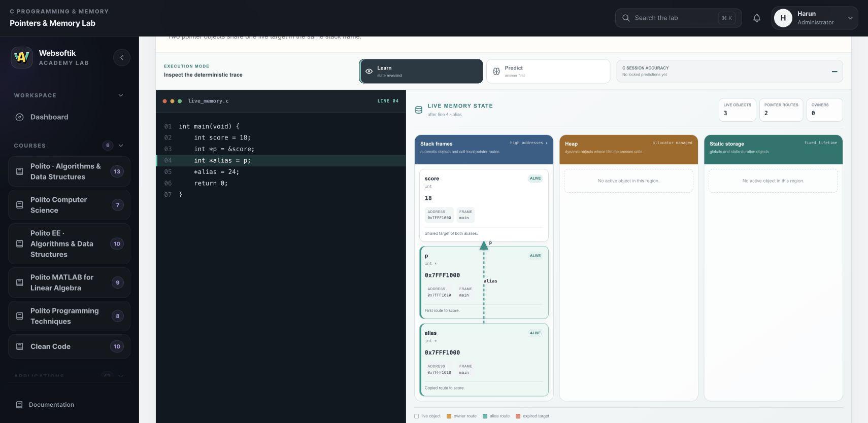This screenshot has width=868, height=423.
Task: Click the Polito MATLAB for Linear Algebra icon
Action: coord(20,283)
